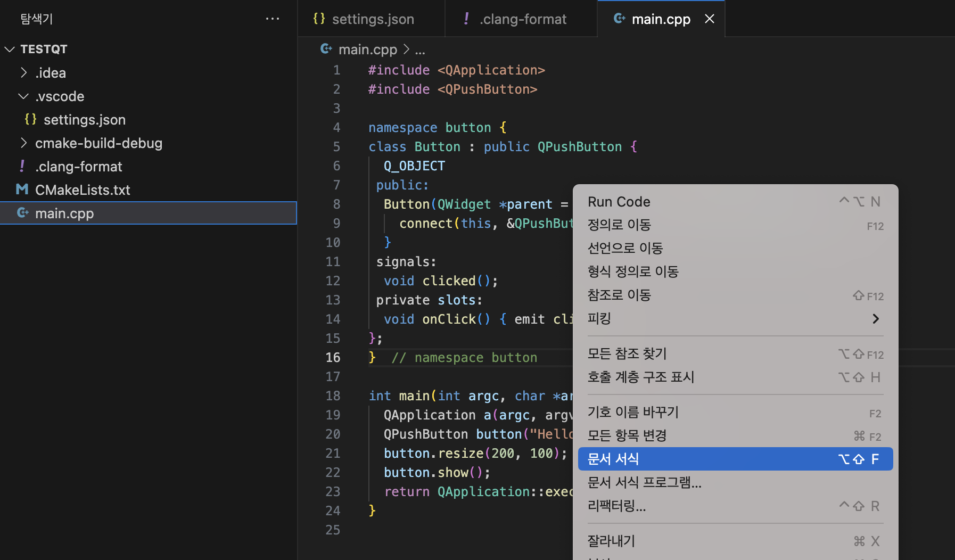Viewport: 955px width, 560px height.
Task: Click the 탐색기 explorer panel title
Action: [x=37, y=19]
